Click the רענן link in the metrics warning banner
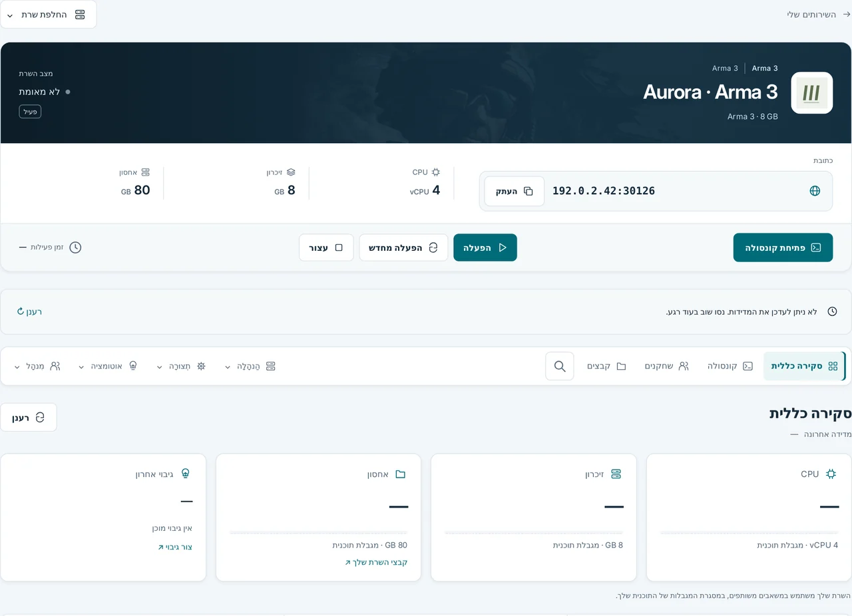The image size is (852, 616). [29, 311]
